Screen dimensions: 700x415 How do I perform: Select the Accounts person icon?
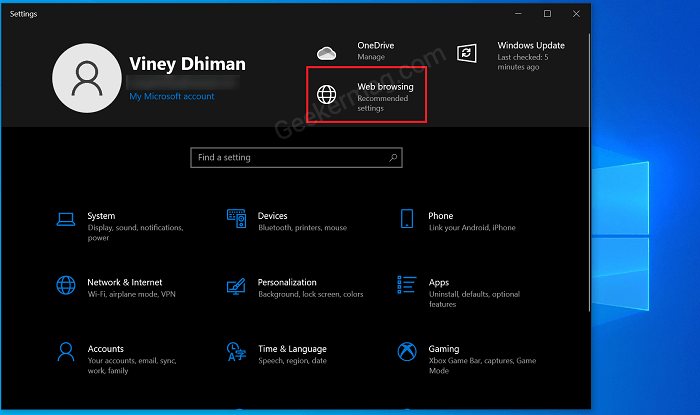pos(66,352)
